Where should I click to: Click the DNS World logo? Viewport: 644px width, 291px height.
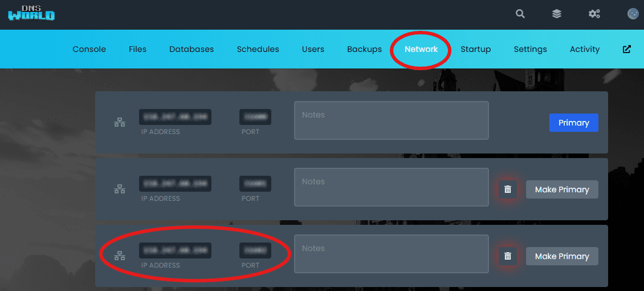pyautogui.click(x=31, y=14)
